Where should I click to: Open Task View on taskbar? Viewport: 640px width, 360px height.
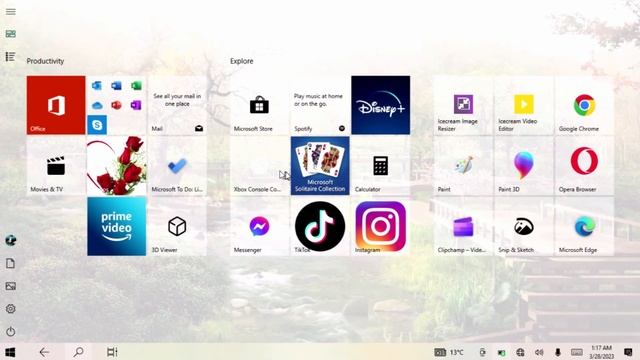pyautogui.click(x=112, y=352)
